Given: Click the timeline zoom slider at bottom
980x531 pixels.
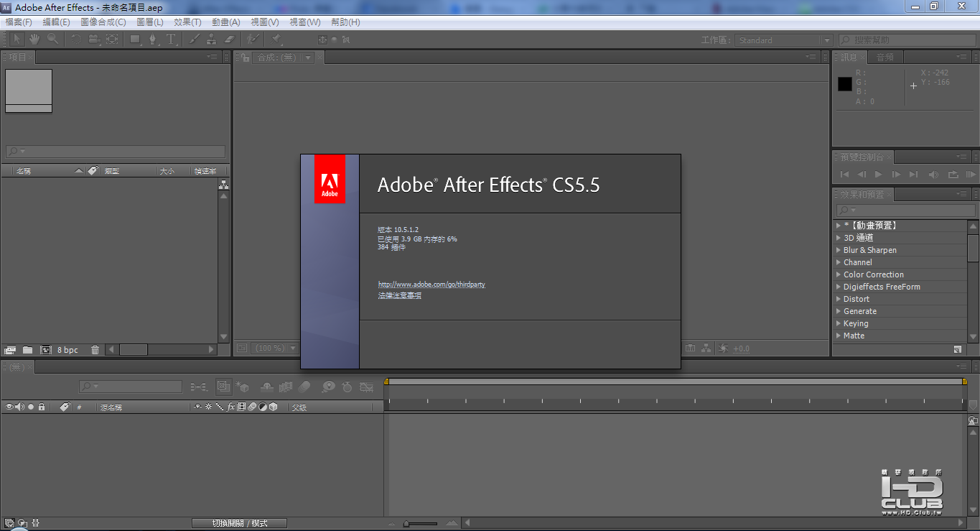Looking at the screenshot, I should [421, 524].
